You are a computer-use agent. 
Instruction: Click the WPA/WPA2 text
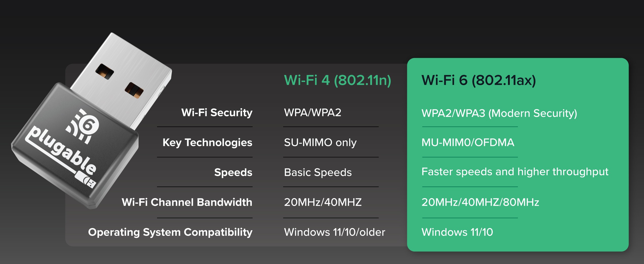click(x=313, y=112)
